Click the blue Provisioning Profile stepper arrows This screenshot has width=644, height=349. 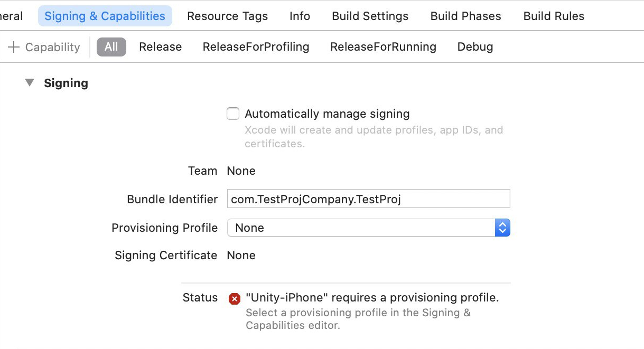[502, 228]
